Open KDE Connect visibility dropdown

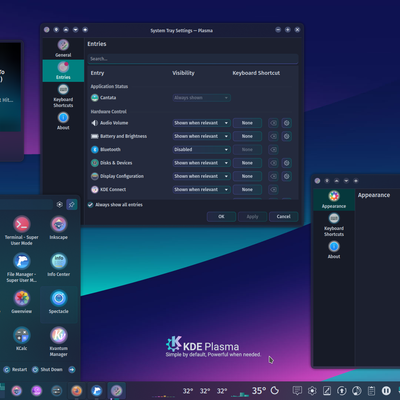(201, 190)
